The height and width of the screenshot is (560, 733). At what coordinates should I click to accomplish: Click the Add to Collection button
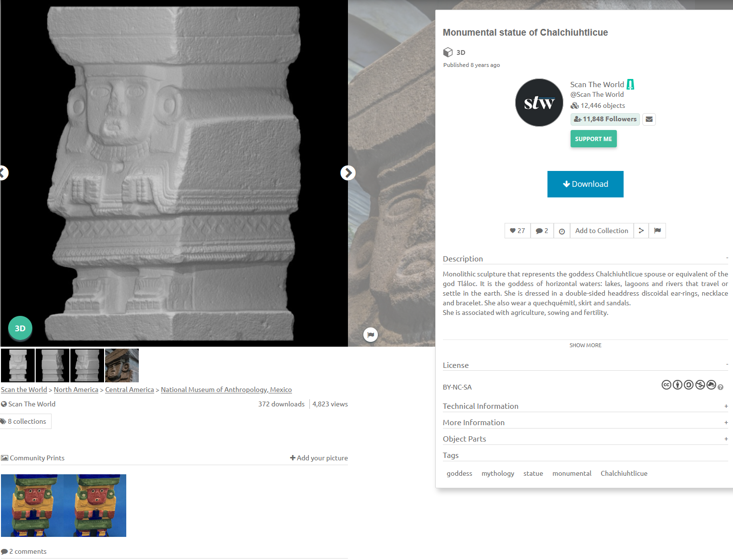pos(601,231)
